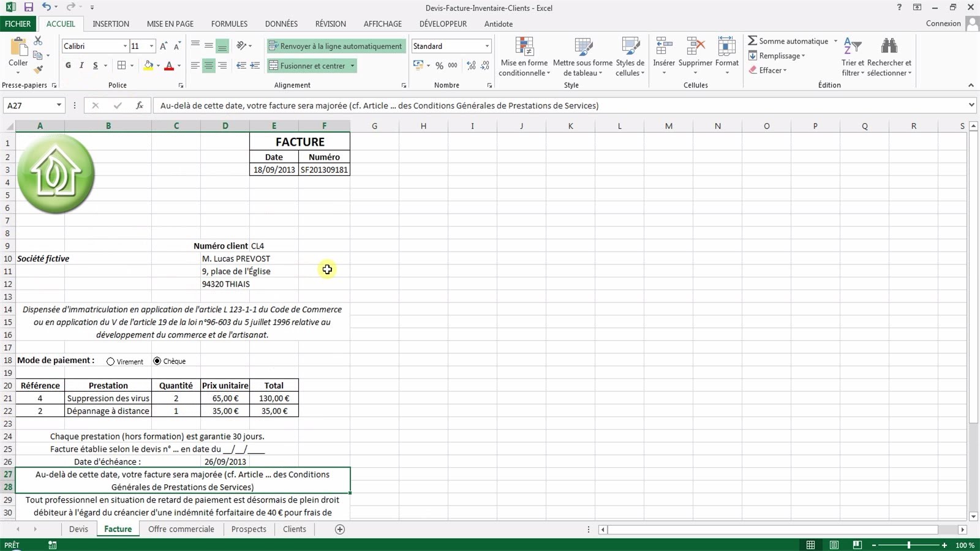This screenshot has height=551, width=980.
Task: Select the Chèque payment option
Action: 157,361
